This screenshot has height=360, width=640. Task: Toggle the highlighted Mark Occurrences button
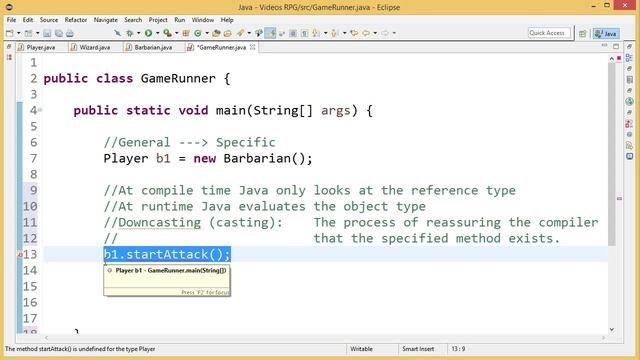pyautogui.click(x=270, y=33)
